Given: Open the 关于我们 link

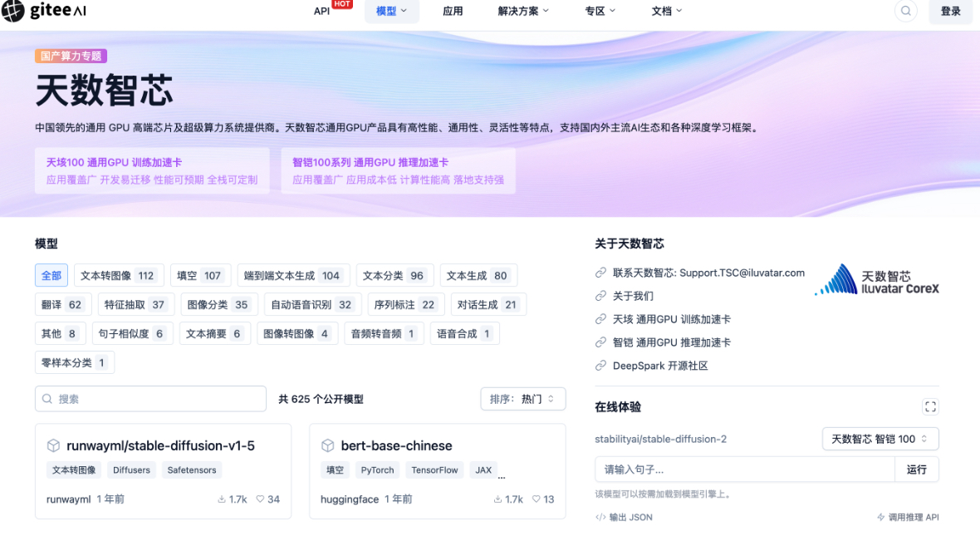Looking at the screenshot, I should click(x=633, y=296).
